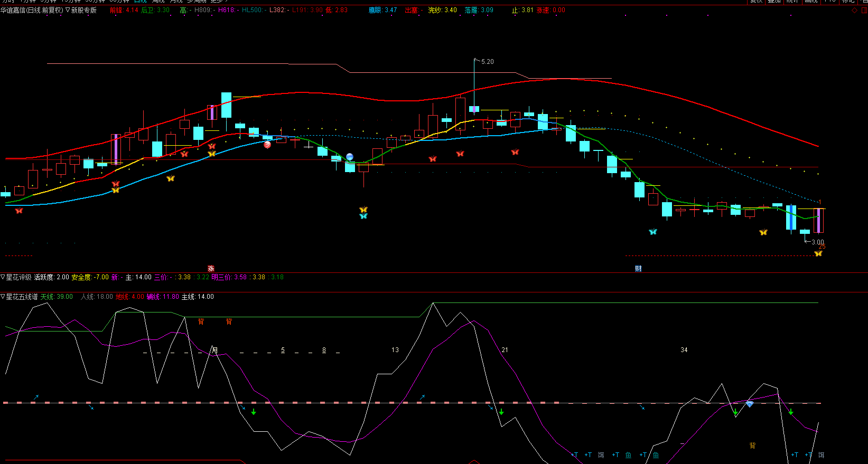The image size is (868, 464).
Task: Click the red 涨 marker under the chart
Action: tap(211, 269)
